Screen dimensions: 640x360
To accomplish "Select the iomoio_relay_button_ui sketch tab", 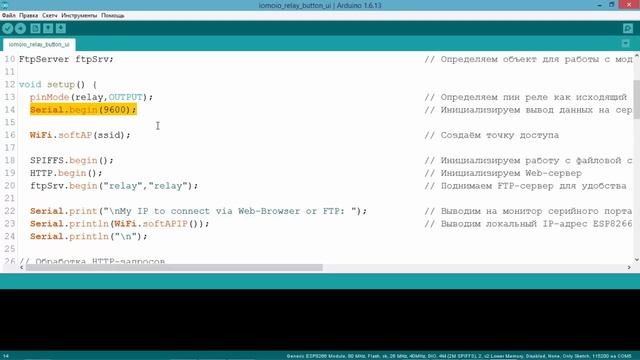I will click(39, 44).
